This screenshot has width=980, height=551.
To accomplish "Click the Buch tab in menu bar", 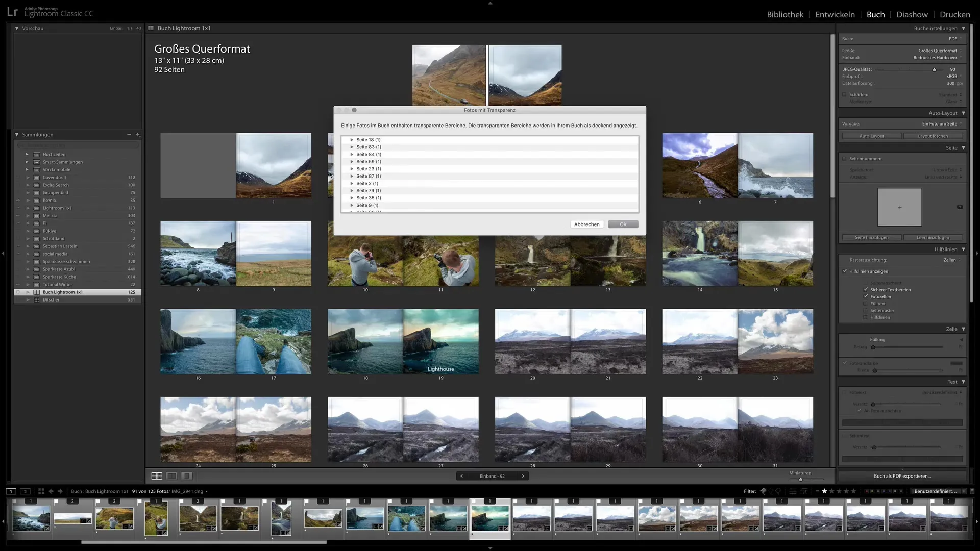I will coord(875,13).
